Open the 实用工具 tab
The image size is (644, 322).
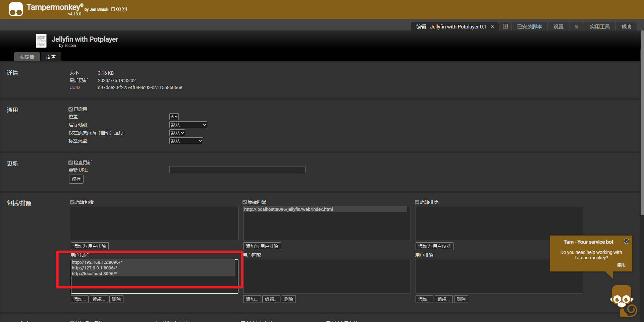600,26
